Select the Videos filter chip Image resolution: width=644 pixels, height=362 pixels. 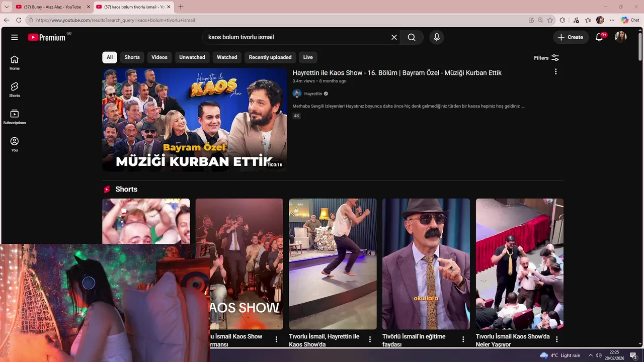pyautogui.click(x=159, y=57)
